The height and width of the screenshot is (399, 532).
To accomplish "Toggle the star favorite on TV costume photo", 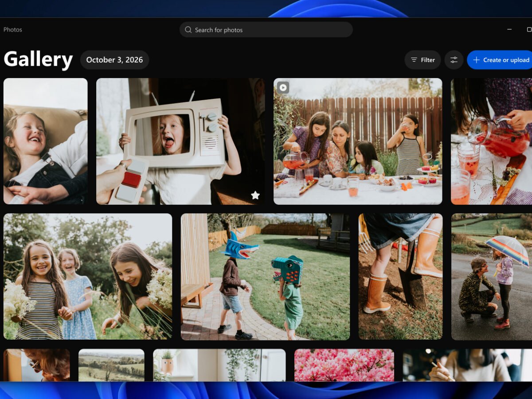I will [255, 195].
